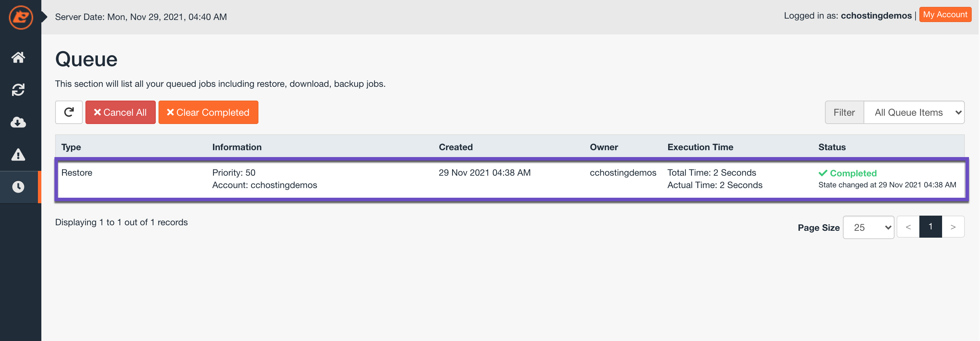
Task: Click the Created column header
Action: click(x=456, y=147)
